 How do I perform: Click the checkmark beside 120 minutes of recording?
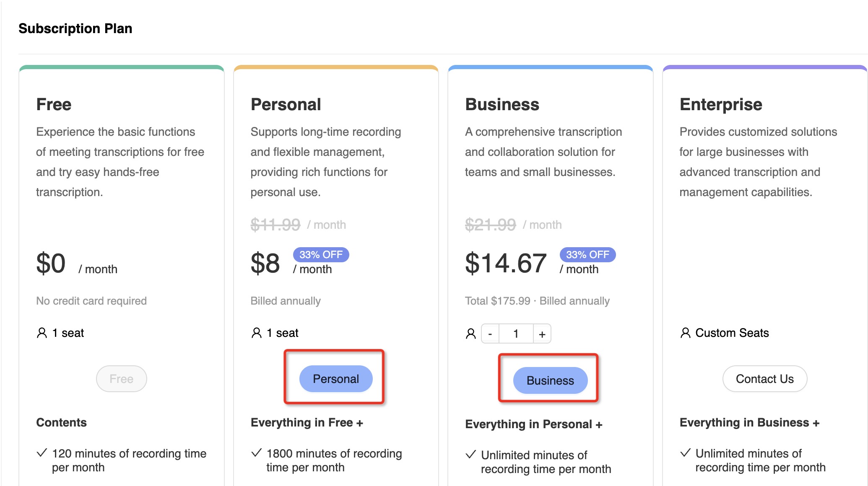click(x=42, y=453)
